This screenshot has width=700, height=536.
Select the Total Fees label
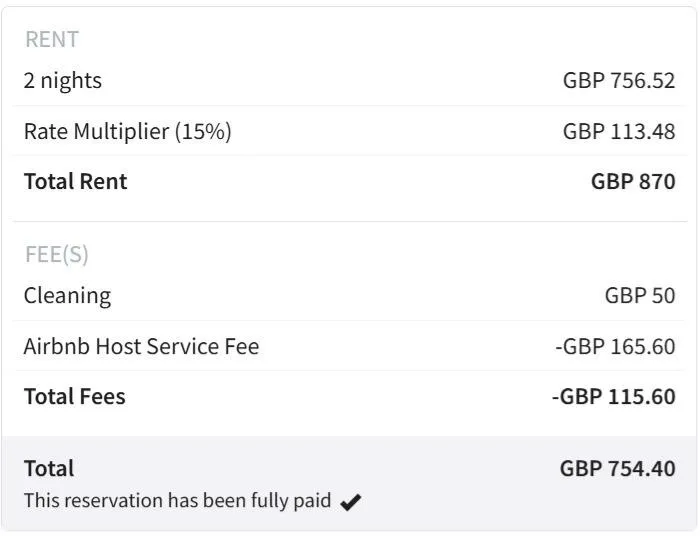click(x=75, y=396)
